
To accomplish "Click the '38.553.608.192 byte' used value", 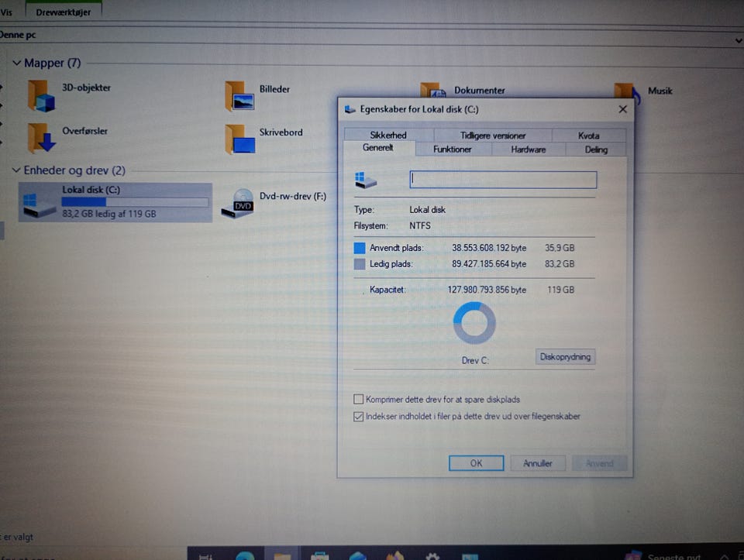I will (489, 248).
